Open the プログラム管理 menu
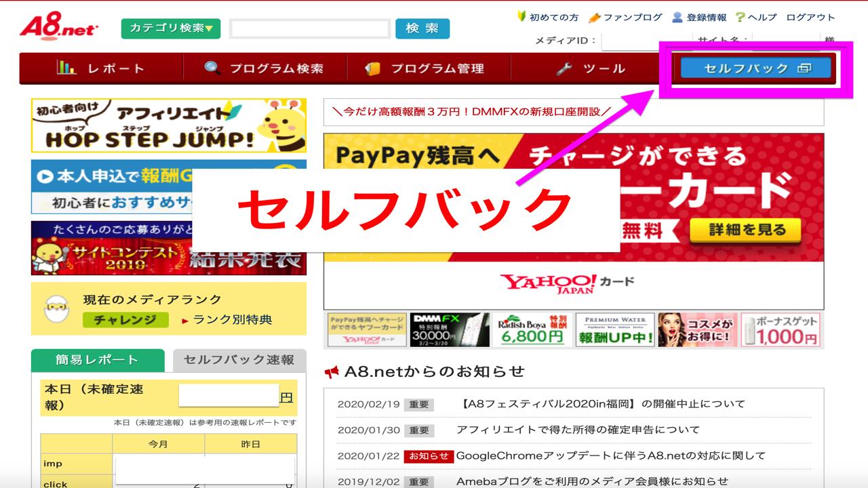 [x=427, y=68]
